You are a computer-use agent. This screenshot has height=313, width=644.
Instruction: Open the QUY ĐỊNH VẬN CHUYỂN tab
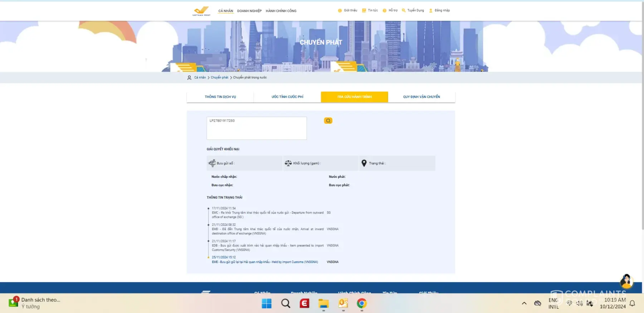tap(421, 97)
